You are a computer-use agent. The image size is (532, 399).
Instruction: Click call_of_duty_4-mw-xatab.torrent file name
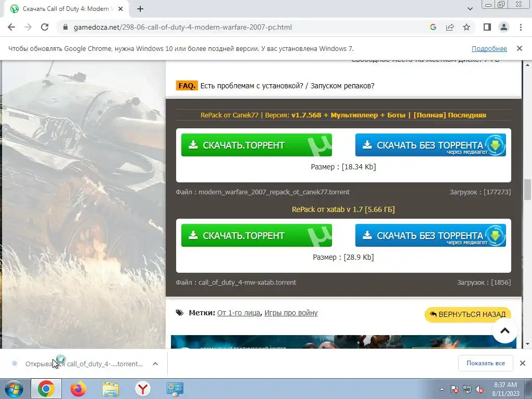pos(247,282)
